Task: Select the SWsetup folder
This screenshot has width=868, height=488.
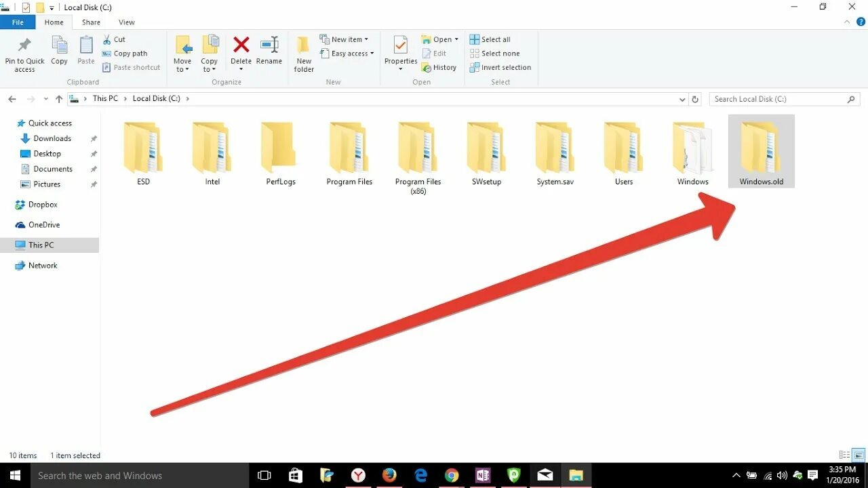Action: coord(487,152)
